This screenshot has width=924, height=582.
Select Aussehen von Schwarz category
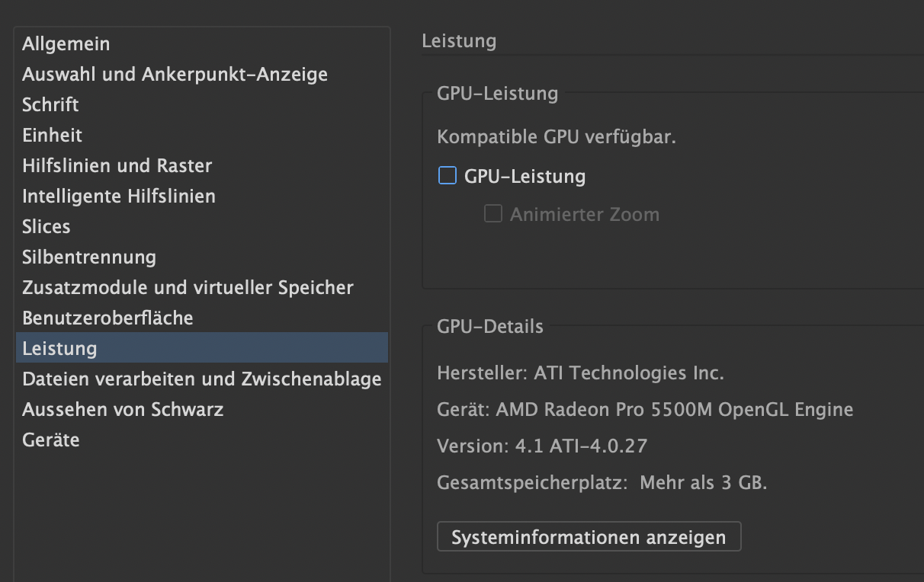[123, 410]
